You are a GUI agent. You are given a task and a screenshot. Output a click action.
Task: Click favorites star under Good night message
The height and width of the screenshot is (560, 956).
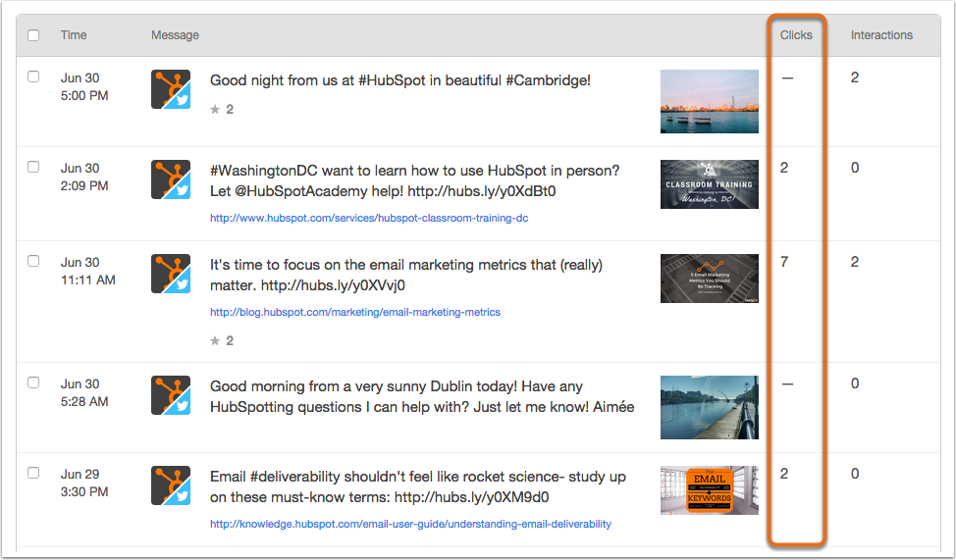215,109
